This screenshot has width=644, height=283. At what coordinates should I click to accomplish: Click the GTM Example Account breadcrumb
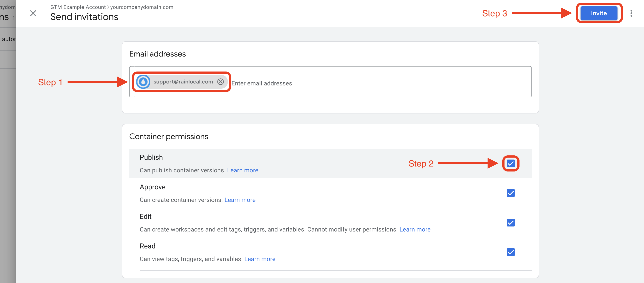click(x=78, y=7)
